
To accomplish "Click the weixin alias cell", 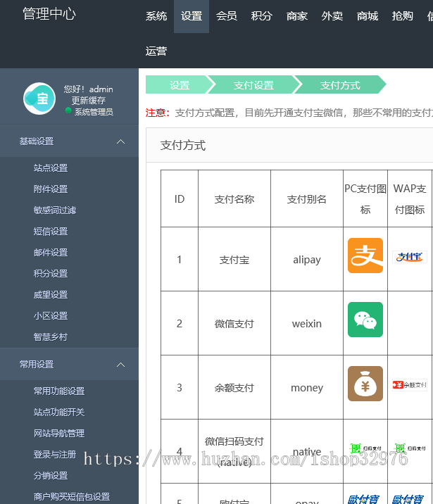I will pyautogui.click(x=307, y=323).
